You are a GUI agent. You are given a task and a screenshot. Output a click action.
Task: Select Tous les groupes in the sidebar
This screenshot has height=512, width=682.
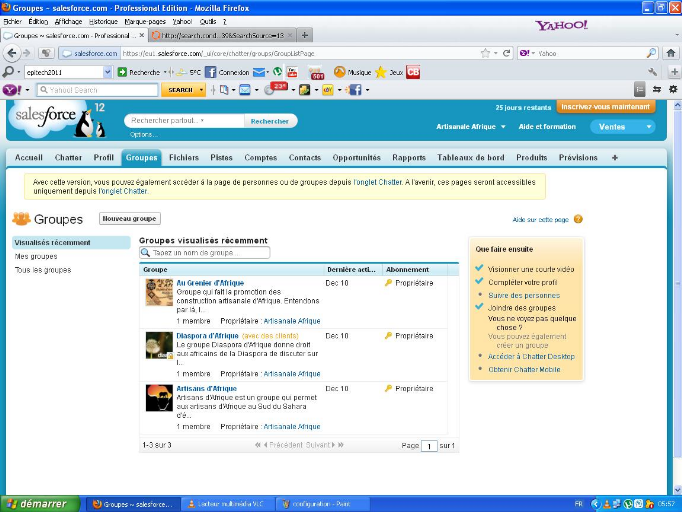[x=43, y=270]
